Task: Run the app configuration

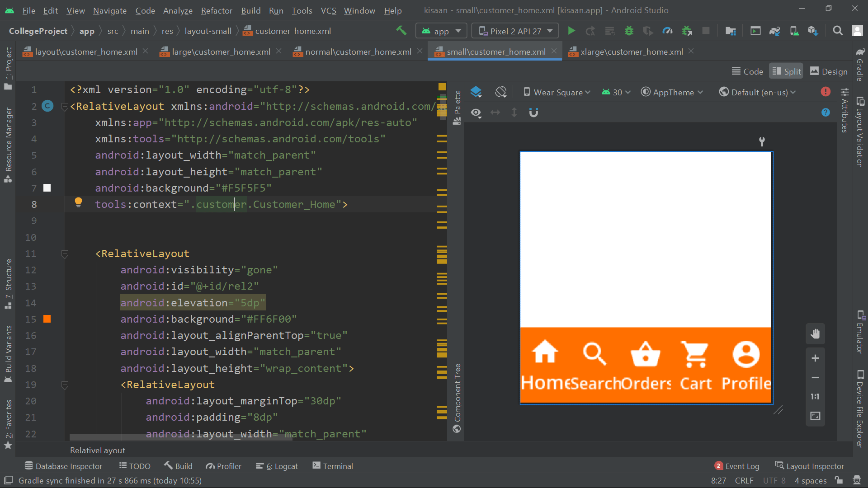Action: click(571, 30)
